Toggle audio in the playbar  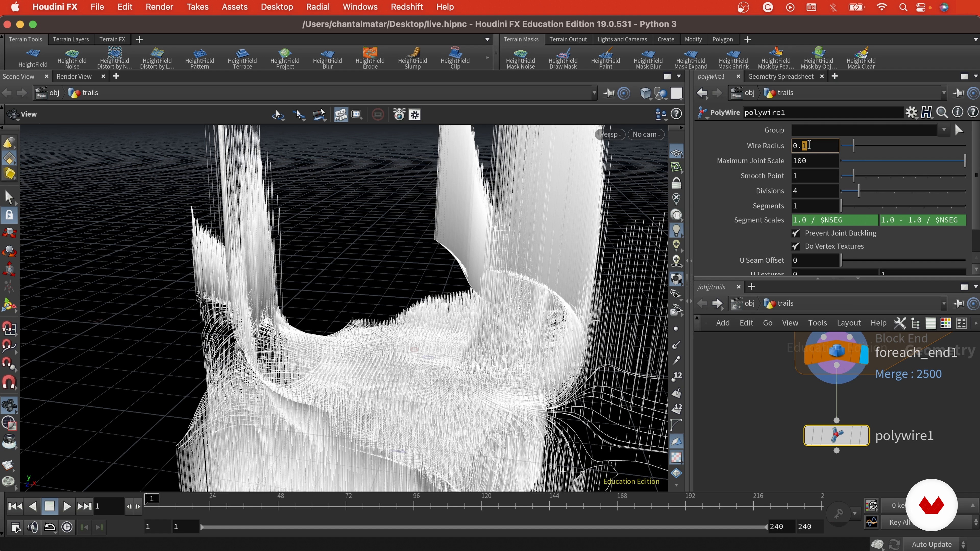coord(33,527)
